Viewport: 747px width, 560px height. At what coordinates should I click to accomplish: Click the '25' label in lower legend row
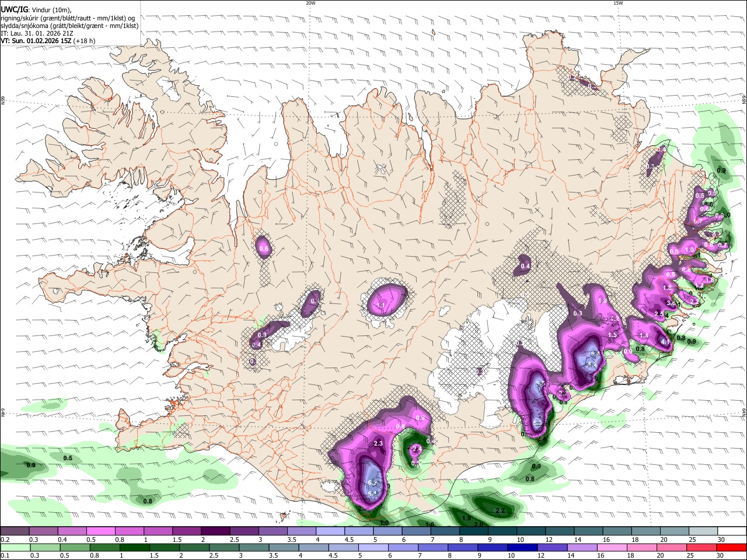click(x=689, y=556)
